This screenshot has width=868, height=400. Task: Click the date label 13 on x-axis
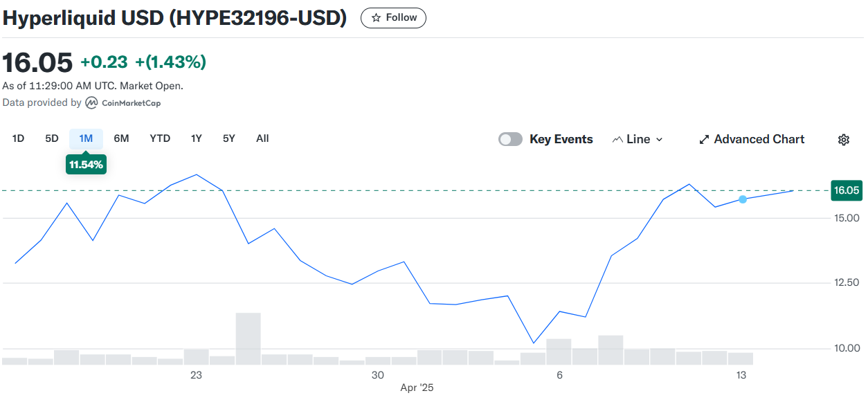[741, 375]
